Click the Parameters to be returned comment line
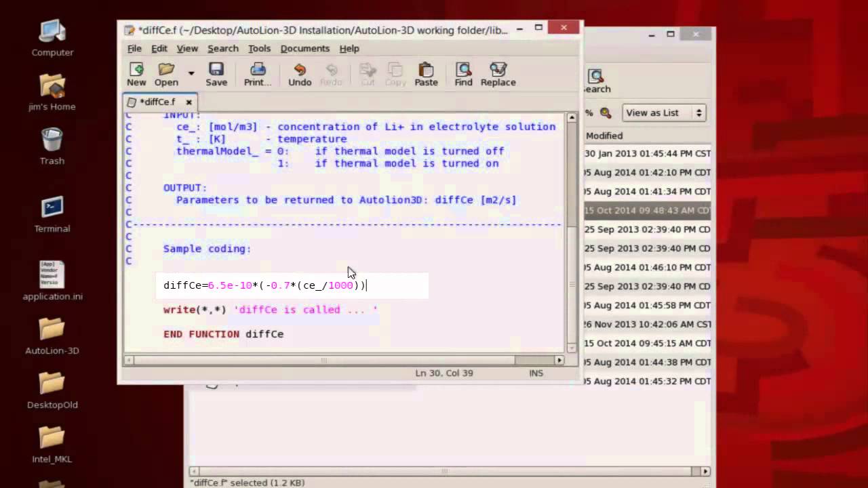Image resolution: width=868 pixels, height=488 pixels. pyautogui.click(x=346, y=200)
